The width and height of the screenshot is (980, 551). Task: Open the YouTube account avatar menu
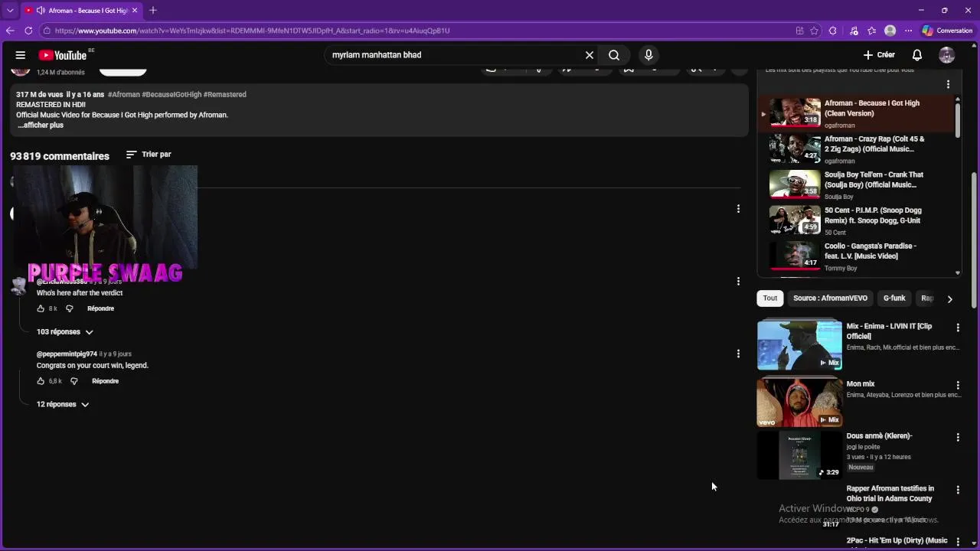click(947, 55)
